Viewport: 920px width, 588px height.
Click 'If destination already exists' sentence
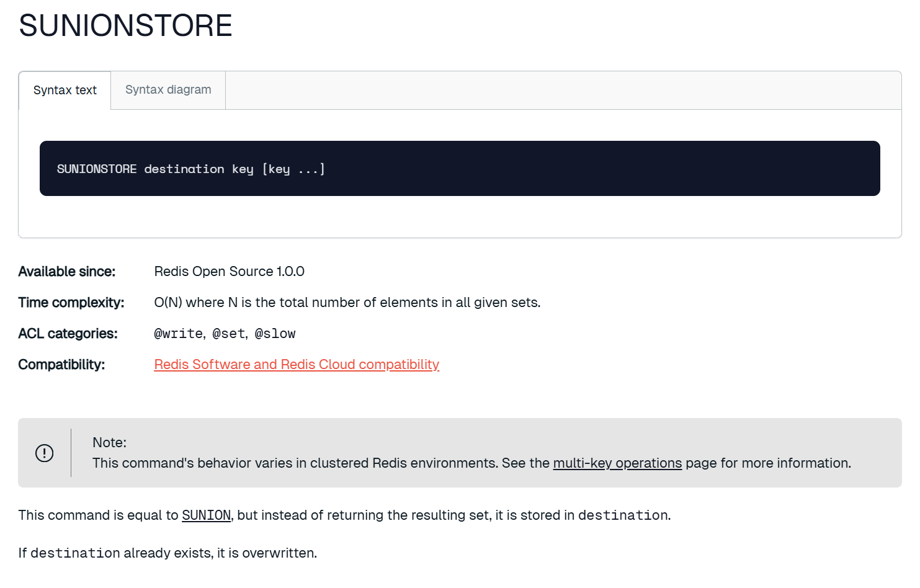(167, 553)
